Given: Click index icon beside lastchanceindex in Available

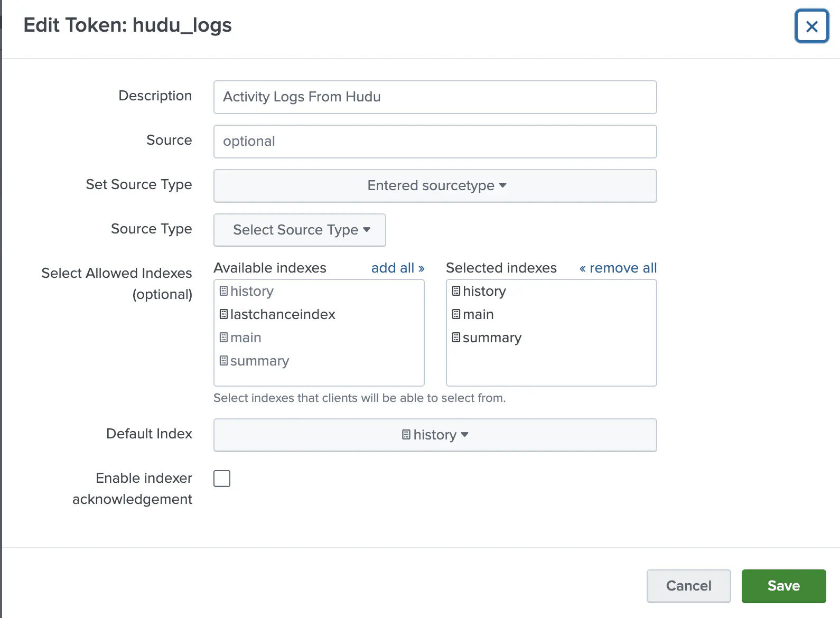Looking at the screenshot, I should tap(223, 314).
